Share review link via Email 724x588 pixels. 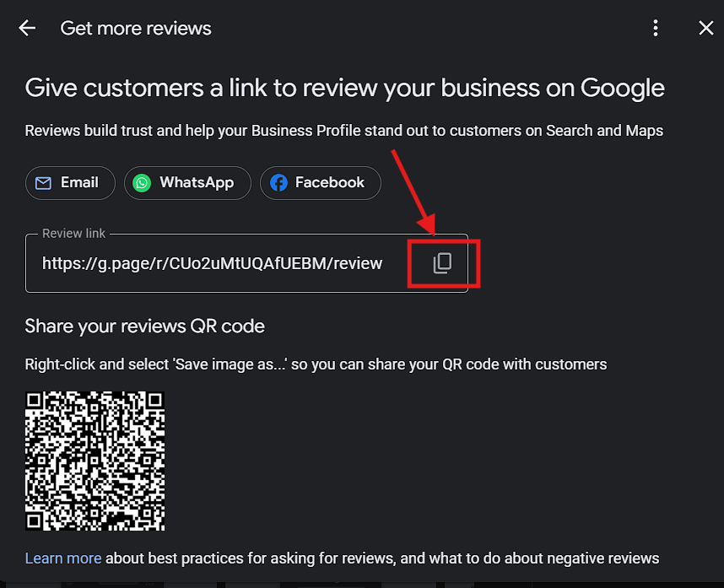click(70, 183)
